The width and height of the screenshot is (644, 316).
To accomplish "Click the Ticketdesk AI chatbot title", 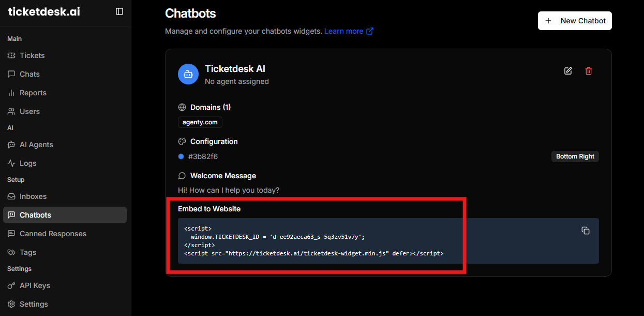I will pyautogui.click(x=235, y=69).
